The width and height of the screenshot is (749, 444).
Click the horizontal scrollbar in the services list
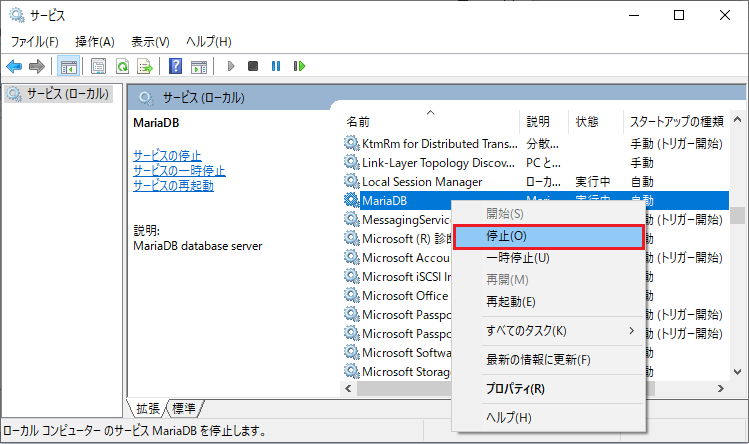click(x=400, y=388)
